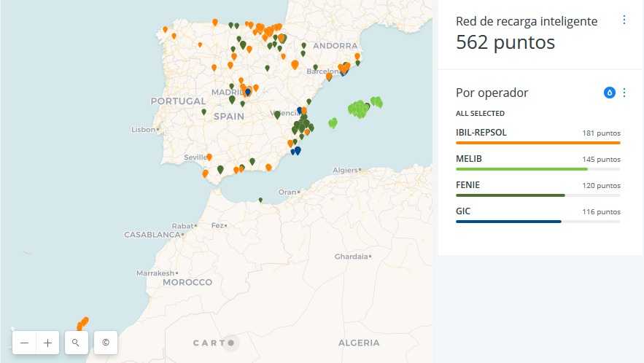
Task: Zoom out the map with minus button
Action: (x=24, y=343)
